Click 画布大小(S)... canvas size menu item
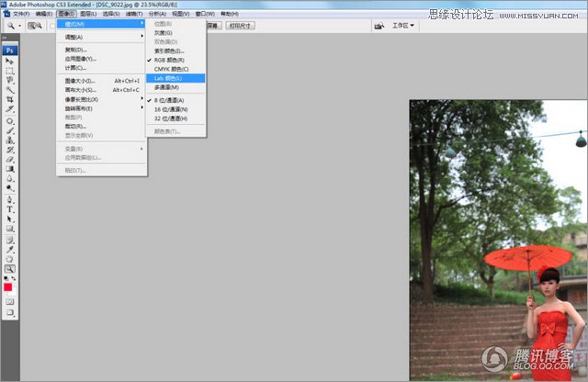 click(x=101, y=90)
